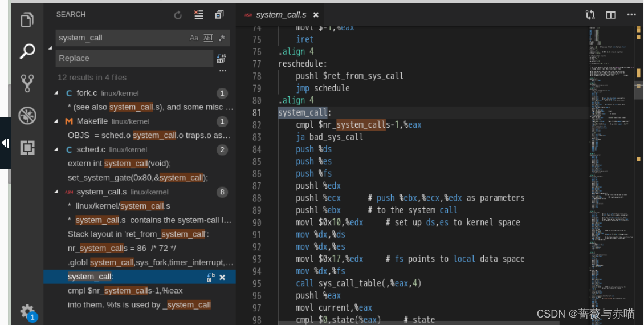644x325 pixels.
Task: Toggle Match Case option
Action: tap(193, 38)
